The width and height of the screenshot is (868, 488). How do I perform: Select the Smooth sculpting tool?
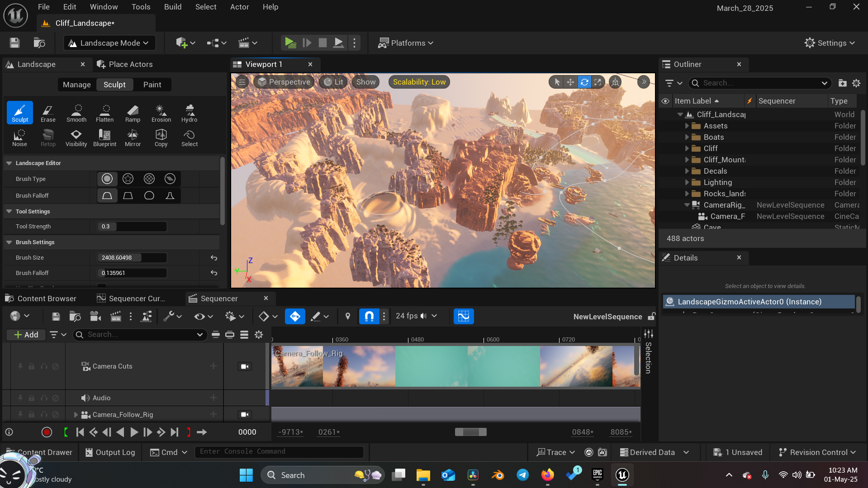click(x=76, y=113)
